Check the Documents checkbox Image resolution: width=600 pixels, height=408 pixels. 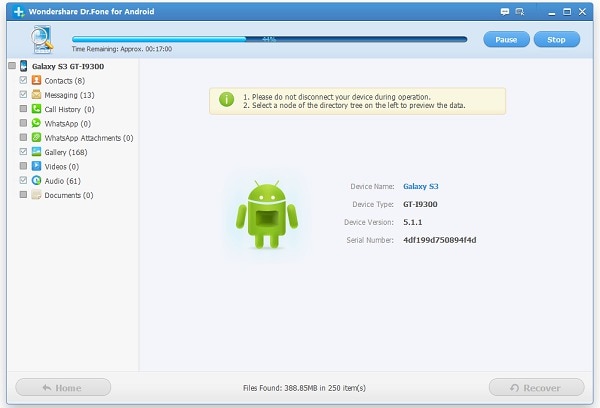click(23, 194)
